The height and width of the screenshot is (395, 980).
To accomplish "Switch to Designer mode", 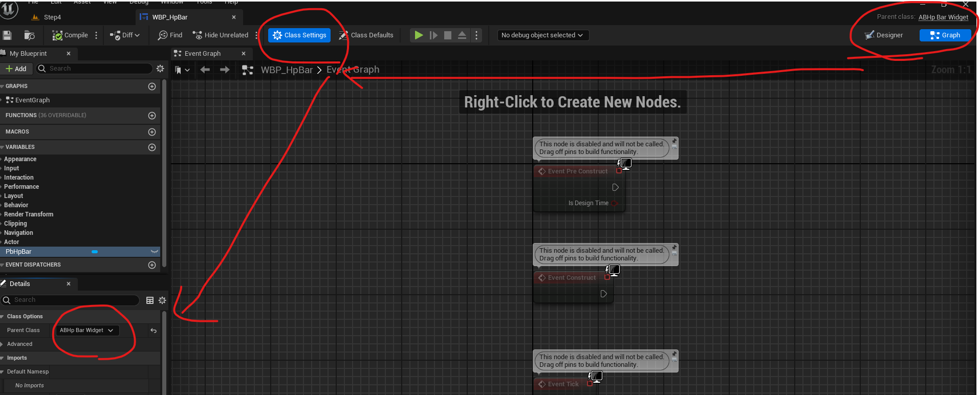I will pos(884,35).
